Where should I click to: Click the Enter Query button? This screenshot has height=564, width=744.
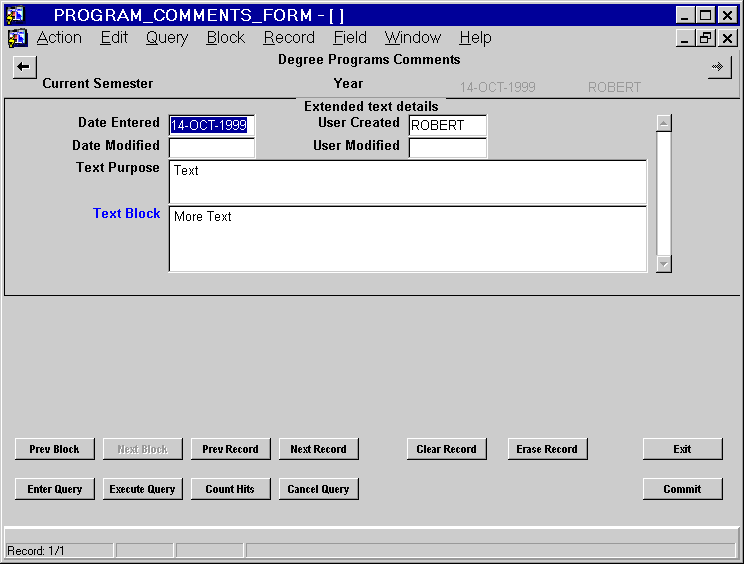pyautogui.click(x=55, y=489)
